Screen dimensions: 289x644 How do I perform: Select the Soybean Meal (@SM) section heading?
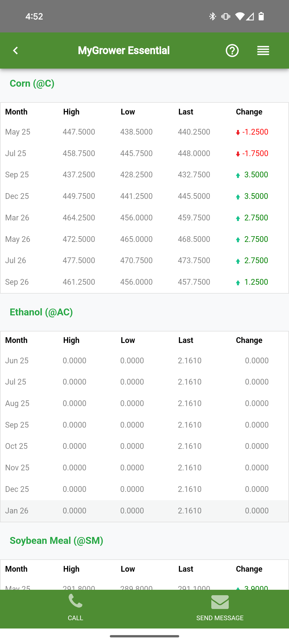coord(56,541)
